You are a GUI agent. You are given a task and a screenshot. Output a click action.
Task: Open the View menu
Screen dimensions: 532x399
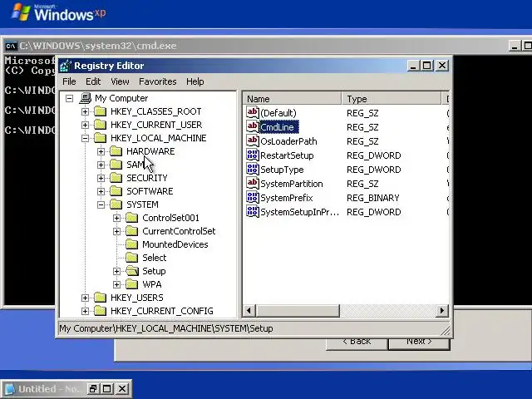[120, 81]
